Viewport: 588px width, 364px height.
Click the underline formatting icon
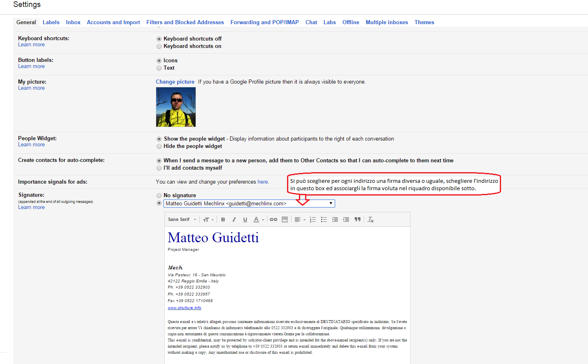pos(245,220)
